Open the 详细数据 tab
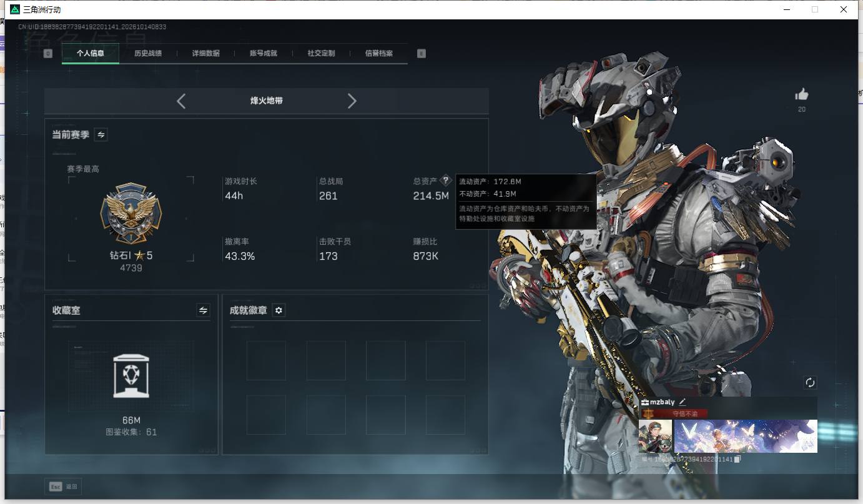Screen dimensions: 863x504 tap(206, 54)
